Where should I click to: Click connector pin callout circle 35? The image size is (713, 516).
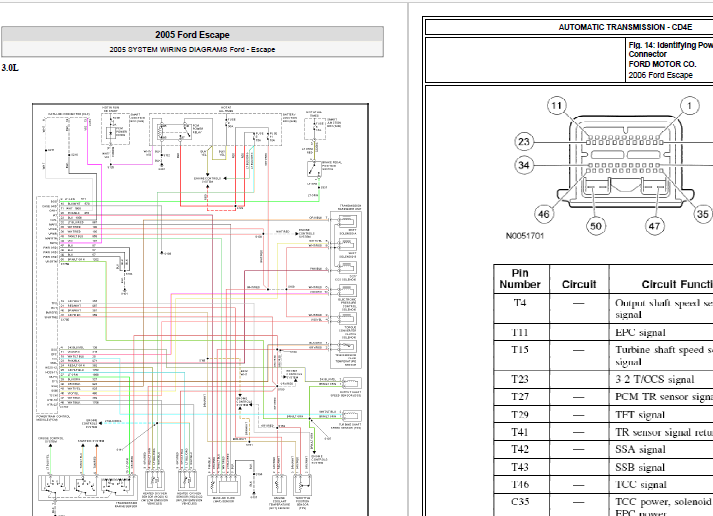pos(703,214)
